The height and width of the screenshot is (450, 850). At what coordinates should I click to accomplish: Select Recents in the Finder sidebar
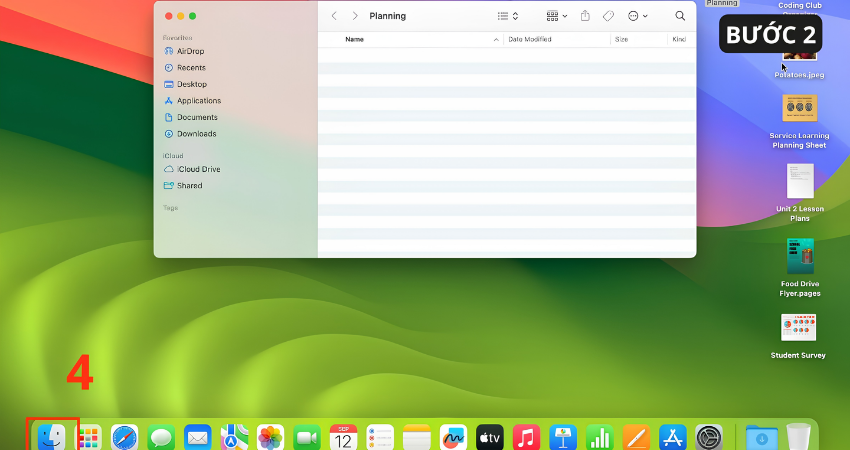(185, 68)
